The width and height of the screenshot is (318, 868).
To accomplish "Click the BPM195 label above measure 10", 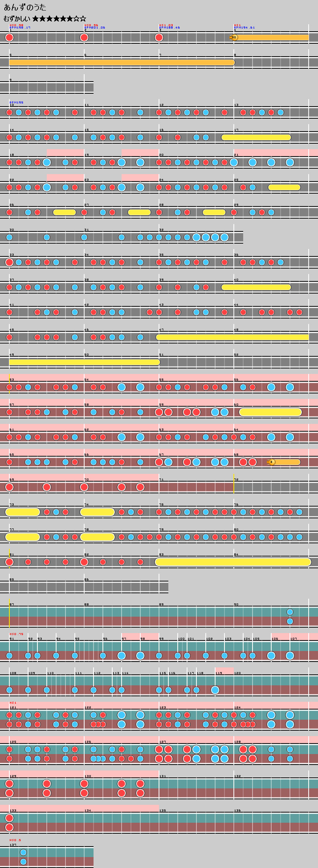I will [x=16, y=102].
